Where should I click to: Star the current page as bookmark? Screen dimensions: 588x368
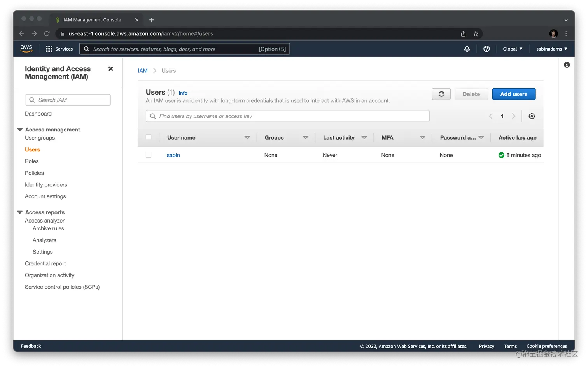tap(476, 33)
